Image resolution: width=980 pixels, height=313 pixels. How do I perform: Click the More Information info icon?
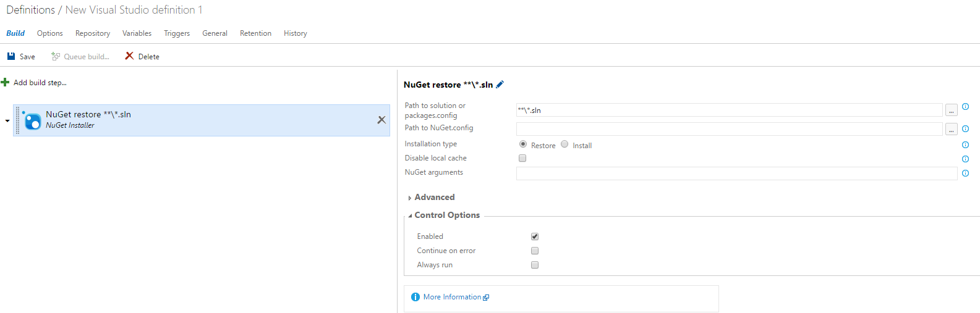pos(415,297)
